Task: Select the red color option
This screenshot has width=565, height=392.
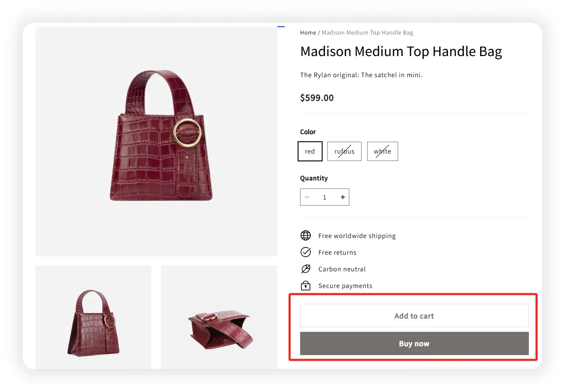Action: pos(310,151)
